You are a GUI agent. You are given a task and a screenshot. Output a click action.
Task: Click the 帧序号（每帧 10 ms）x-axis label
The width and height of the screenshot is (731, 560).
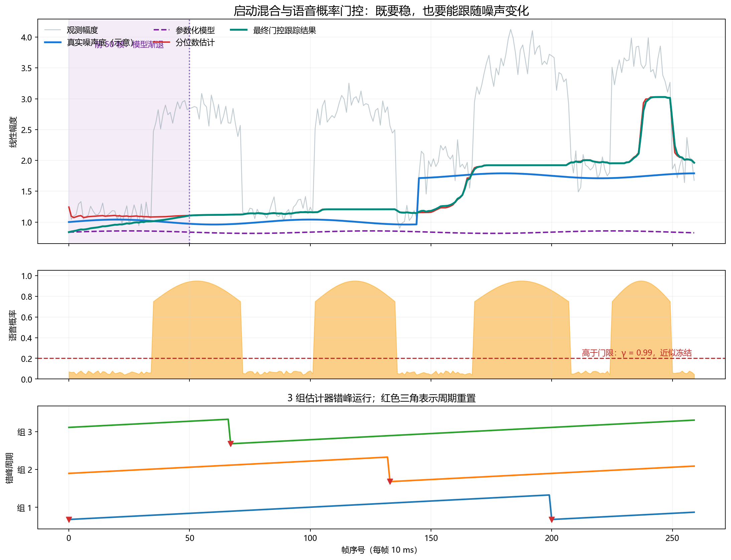(x=379, y=550)
